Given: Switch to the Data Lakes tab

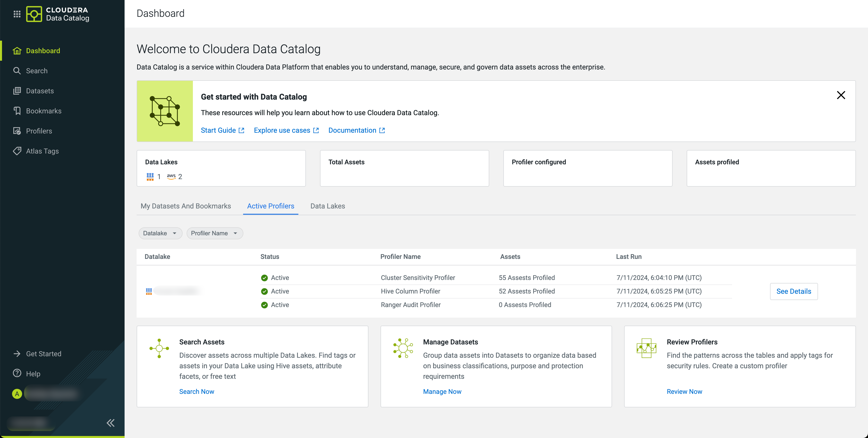Looking at the screenshot, I should (328, 206).
